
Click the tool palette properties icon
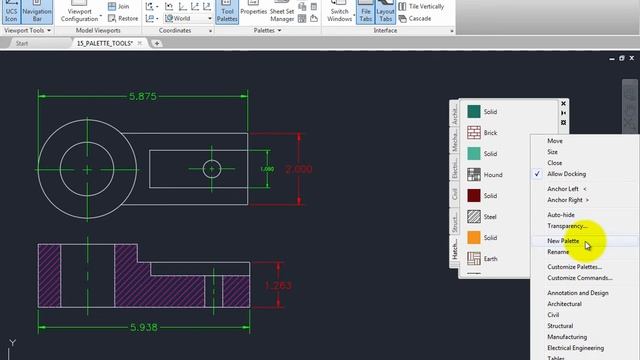coord(563,122)
